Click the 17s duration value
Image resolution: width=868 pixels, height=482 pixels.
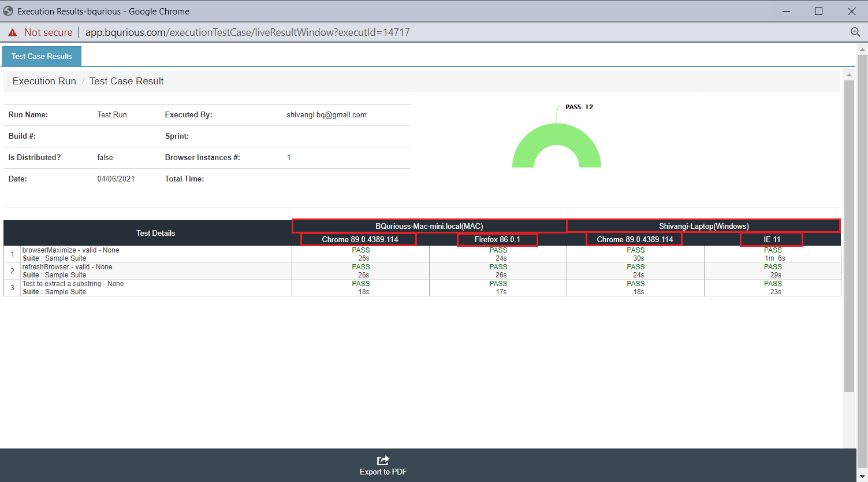(x=501, y=292)
